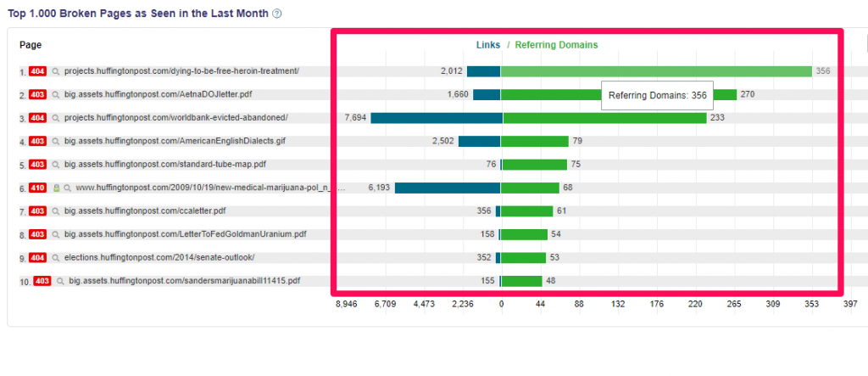Open the sandersmarijuanabill11415.pdf page link

(184, 281)
